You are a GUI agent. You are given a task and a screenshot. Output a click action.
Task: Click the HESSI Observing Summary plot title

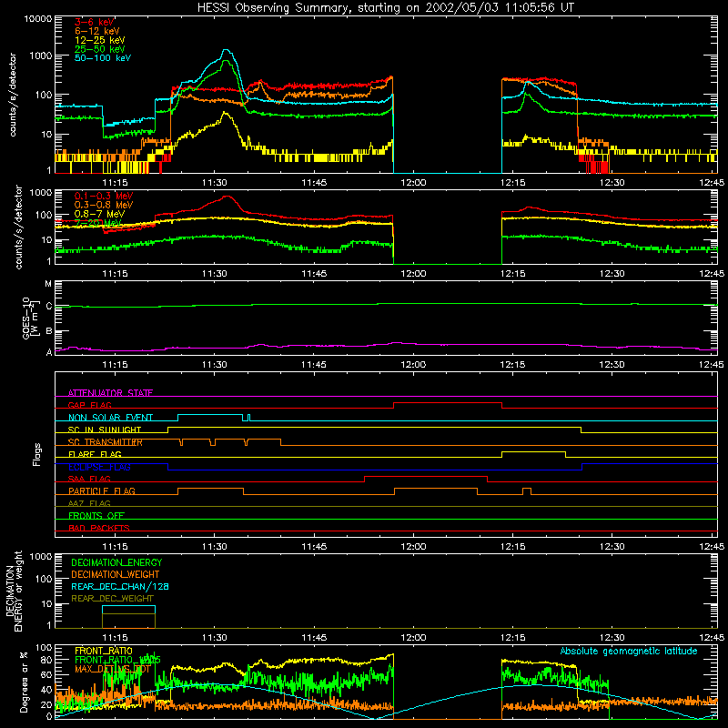[x=386, y=8]
